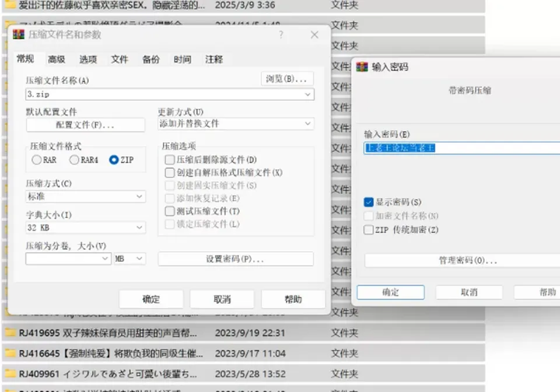Select the RJ419695 folder name in Explorer
Image resolution: width=560 pixels, height=392 pixels.
pos(108,332)
